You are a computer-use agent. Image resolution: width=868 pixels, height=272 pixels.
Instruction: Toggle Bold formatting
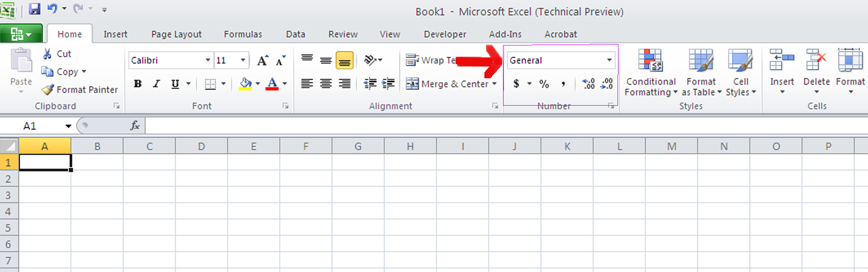138,84
